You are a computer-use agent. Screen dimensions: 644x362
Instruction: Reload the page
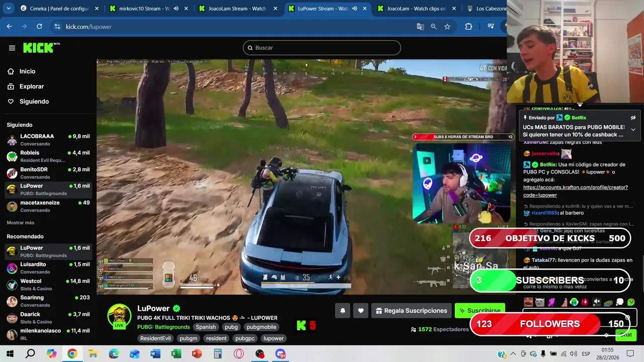39,27
